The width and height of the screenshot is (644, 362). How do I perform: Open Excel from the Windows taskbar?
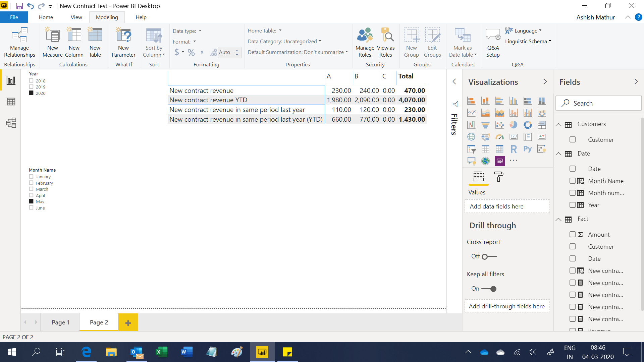pyautogui.click(x=161, y=352)
